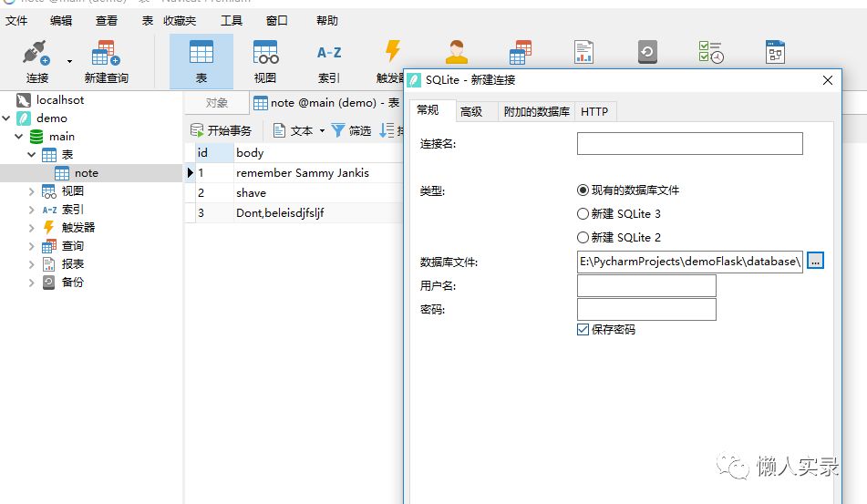
Task: Click the 报表 icon in tree
Action: 49,264
